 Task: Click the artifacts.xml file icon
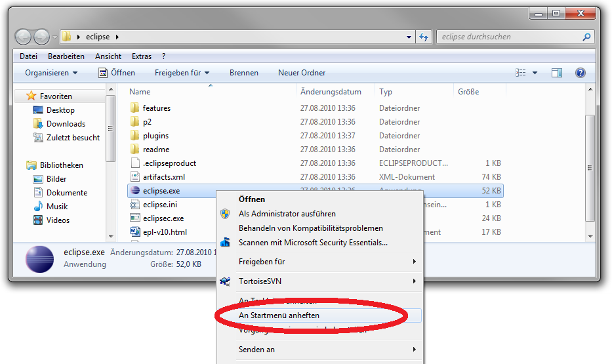134,177
